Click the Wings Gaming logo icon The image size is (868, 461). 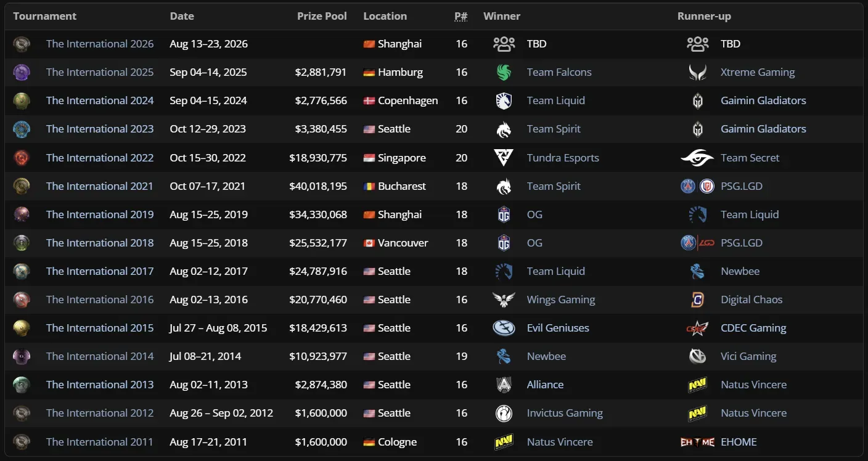coord(504,300)
